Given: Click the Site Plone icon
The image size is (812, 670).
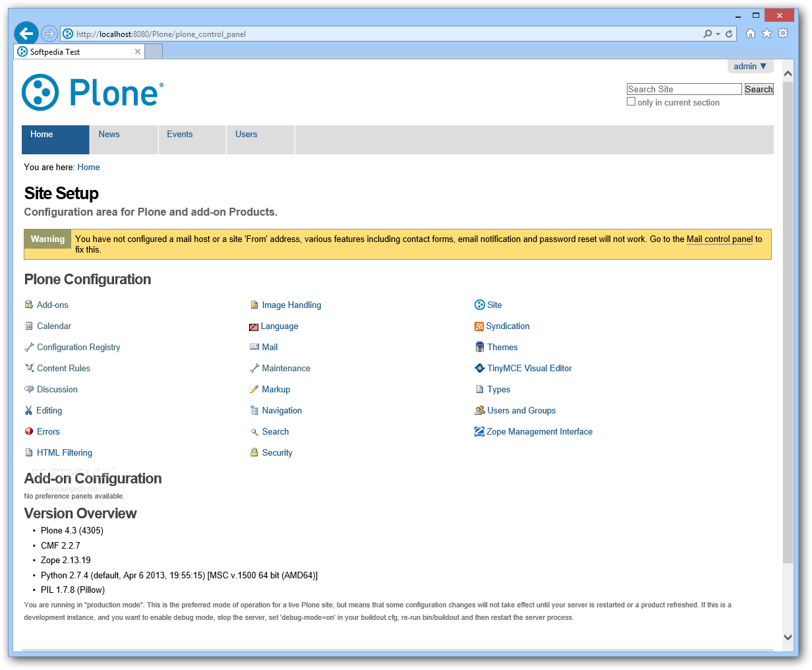Looking at the screenshot, I should (x=480, y=305).
